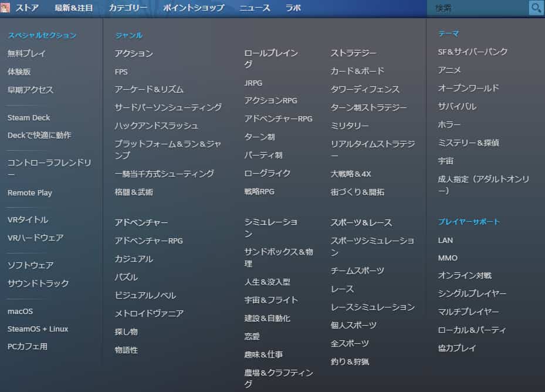Open the ビジュアルノベル adventure category
Image resolution: width=545 pixels, height=392 pixels.
pos(145,295)
